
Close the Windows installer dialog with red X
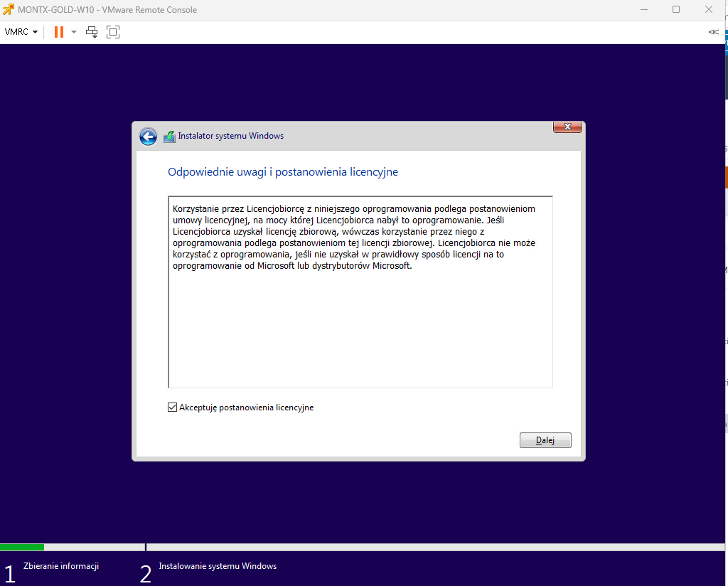pos(567,127)
